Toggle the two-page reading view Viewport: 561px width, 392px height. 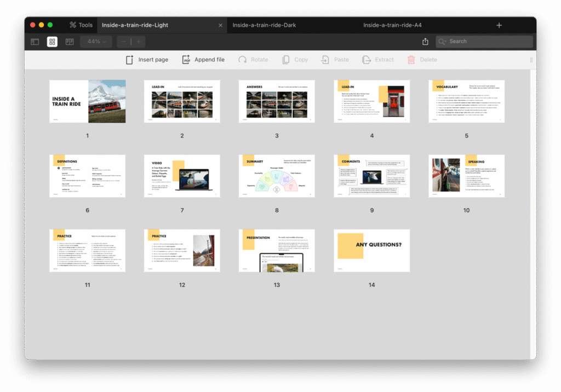coord(70,42)
